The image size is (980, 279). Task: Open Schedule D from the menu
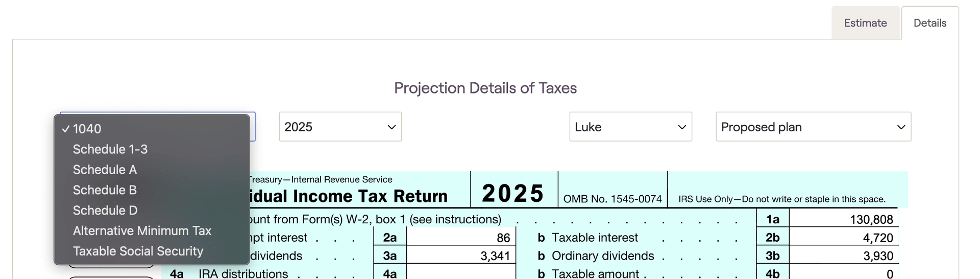[105, 211]
